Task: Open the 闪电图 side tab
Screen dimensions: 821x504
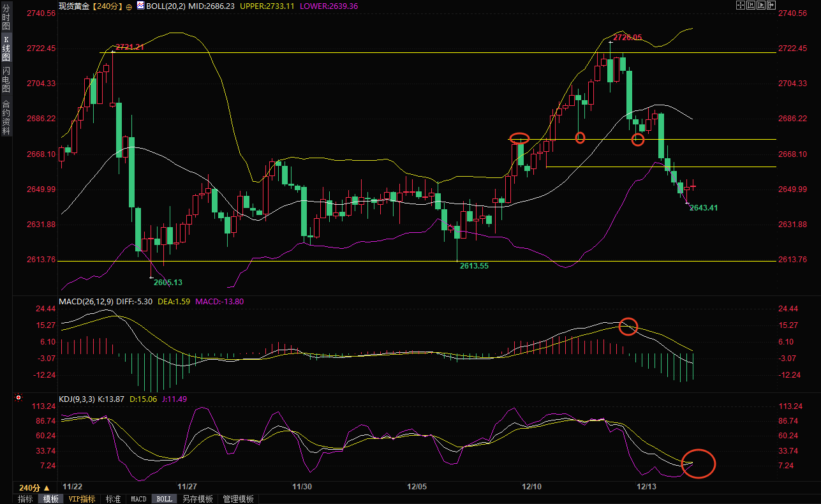Action: 6,80
